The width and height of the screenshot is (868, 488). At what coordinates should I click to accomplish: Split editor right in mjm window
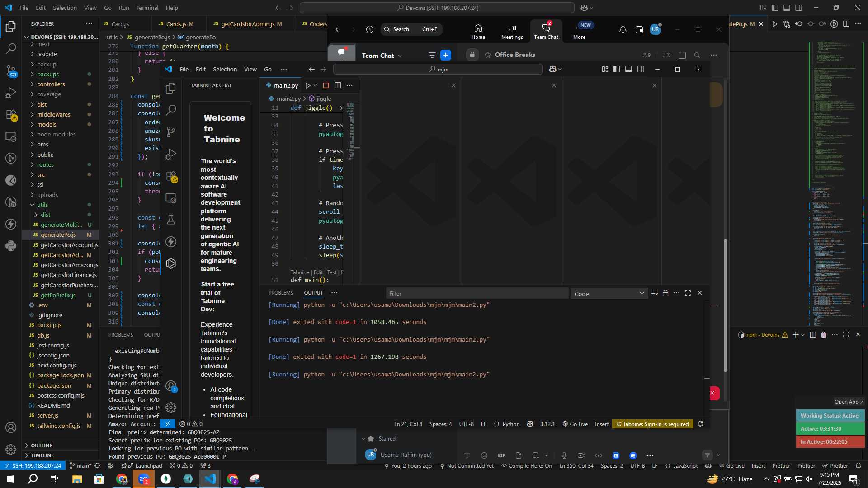pyautogui.click(x=338, y=85)
